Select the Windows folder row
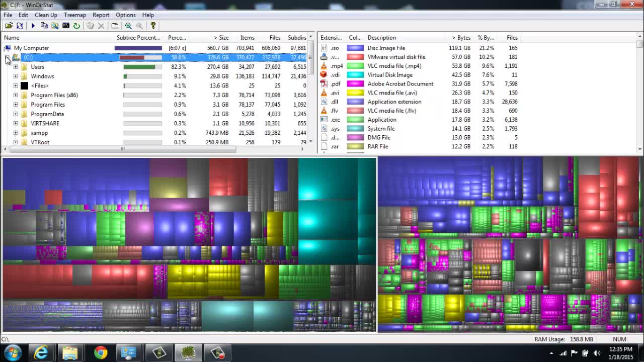Image resolution: width=644 pixels, height=362 pixels. (156, 76)
